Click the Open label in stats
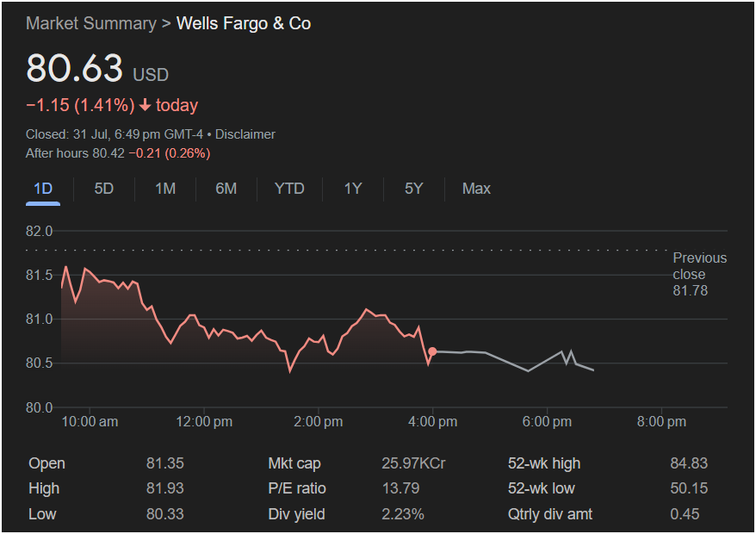Image resolution: width=756 pixels, height=534 pixels. [46, 463]
